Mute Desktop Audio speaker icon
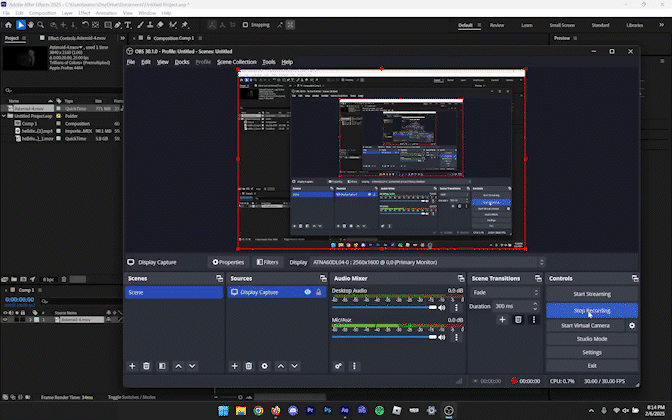Screen dimensions: 672x420 (x=442, y=308)
